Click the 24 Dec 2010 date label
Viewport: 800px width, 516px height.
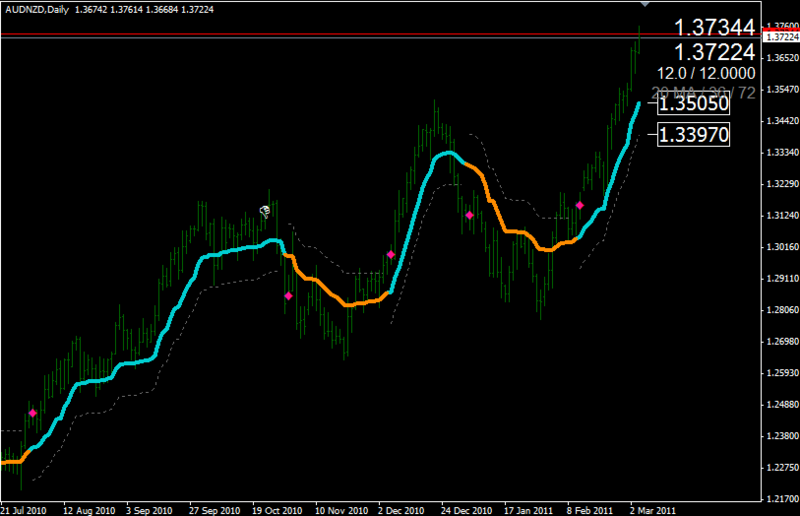[x=466, y=510]
